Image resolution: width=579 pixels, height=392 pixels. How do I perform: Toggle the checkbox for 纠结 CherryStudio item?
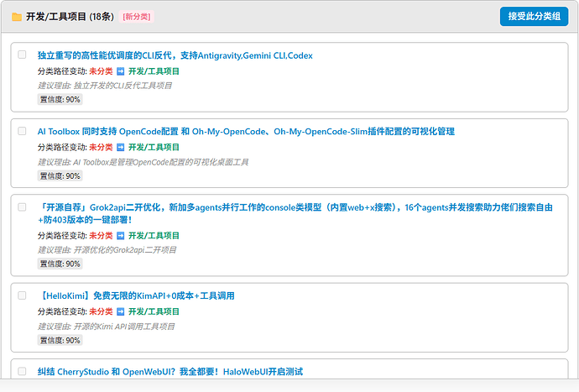click(x=22, y=371)
